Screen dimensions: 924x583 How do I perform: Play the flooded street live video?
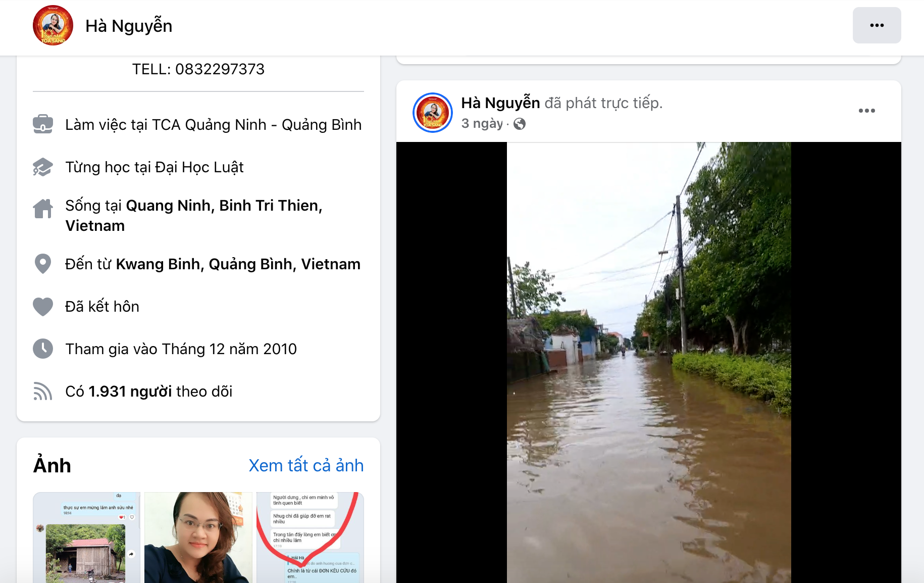coord(649,362)
